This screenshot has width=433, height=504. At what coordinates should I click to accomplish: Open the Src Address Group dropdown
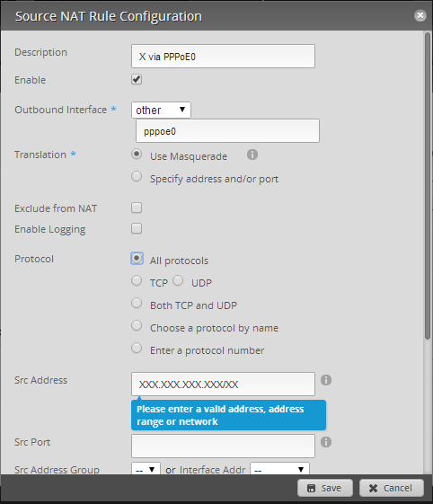point(146,469)
